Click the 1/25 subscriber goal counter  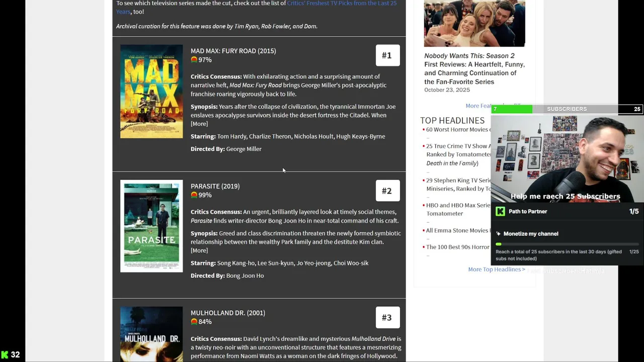(634, 252)
